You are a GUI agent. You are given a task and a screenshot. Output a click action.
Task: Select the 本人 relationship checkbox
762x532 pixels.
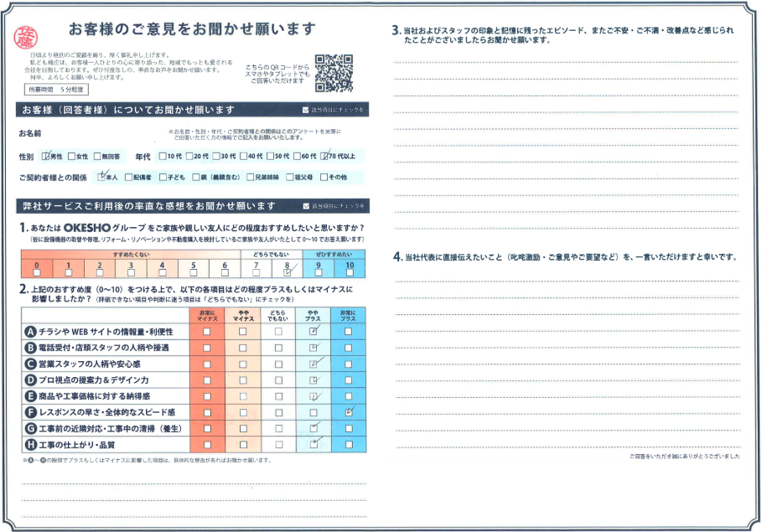[102, 178]
